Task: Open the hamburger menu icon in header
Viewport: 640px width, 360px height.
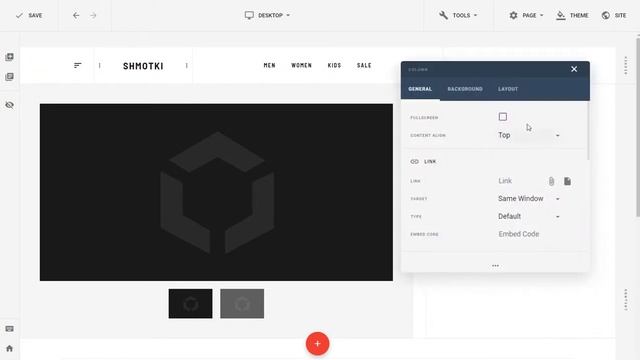Action: [78, 65]
